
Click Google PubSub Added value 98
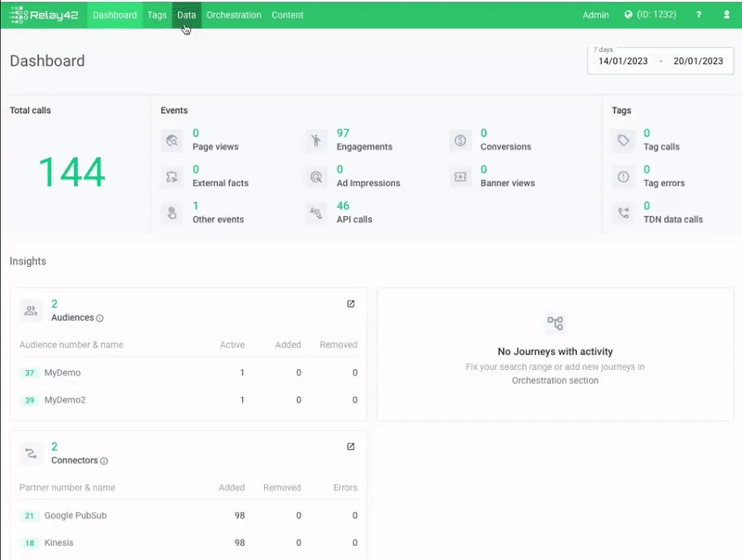(x=239, y=515)
